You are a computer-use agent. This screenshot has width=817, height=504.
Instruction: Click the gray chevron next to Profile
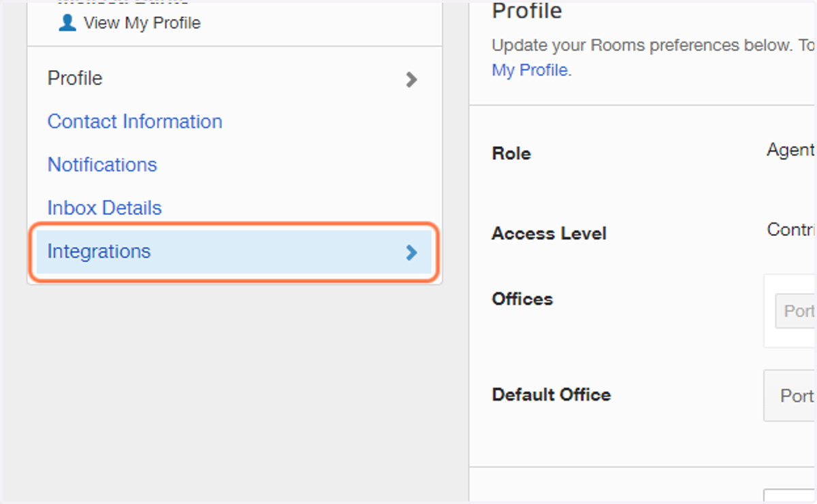click(x=411, y=80)
